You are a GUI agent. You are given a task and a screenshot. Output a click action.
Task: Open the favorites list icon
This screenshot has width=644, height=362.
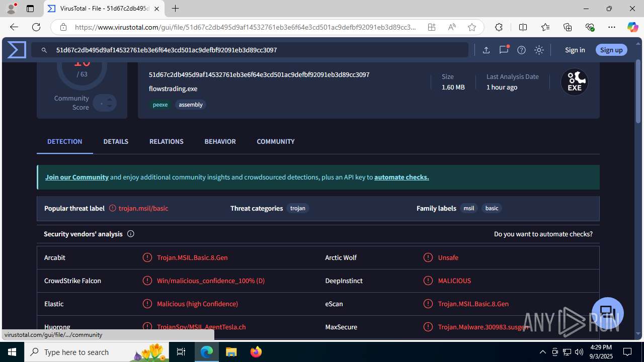[x=545, y=27]
